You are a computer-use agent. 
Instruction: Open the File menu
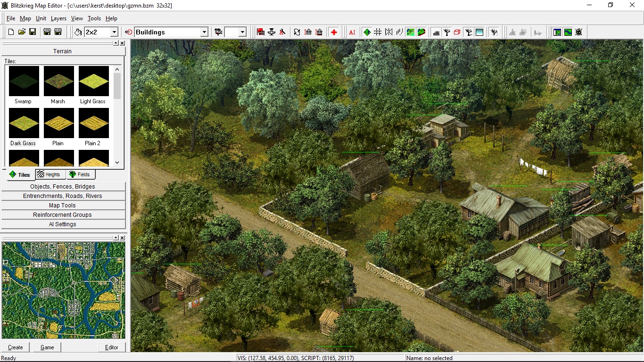pos(11,18)
